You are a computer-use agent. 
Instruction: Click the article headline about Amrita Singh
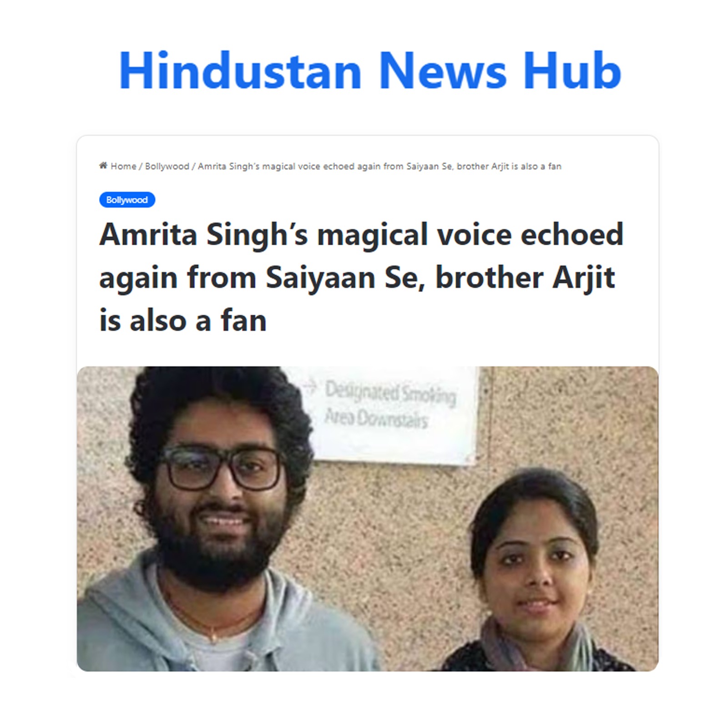tap(361, 277)
